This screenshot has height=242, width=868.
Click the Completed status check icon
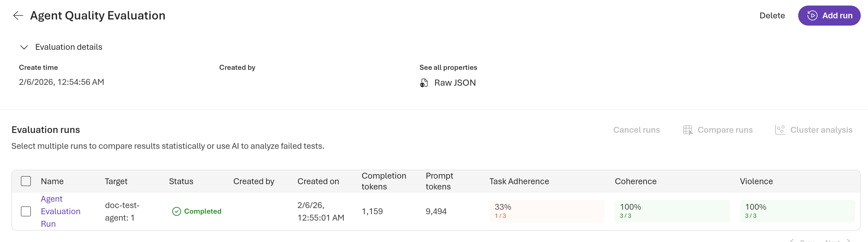[x=177, y=211]
